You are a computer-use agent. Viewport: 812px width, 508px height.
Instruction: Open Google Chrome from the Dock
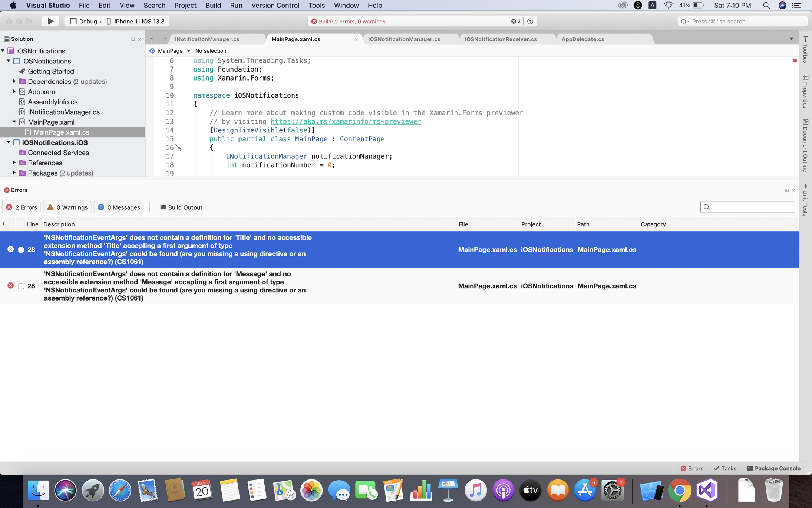coord(679,490)
